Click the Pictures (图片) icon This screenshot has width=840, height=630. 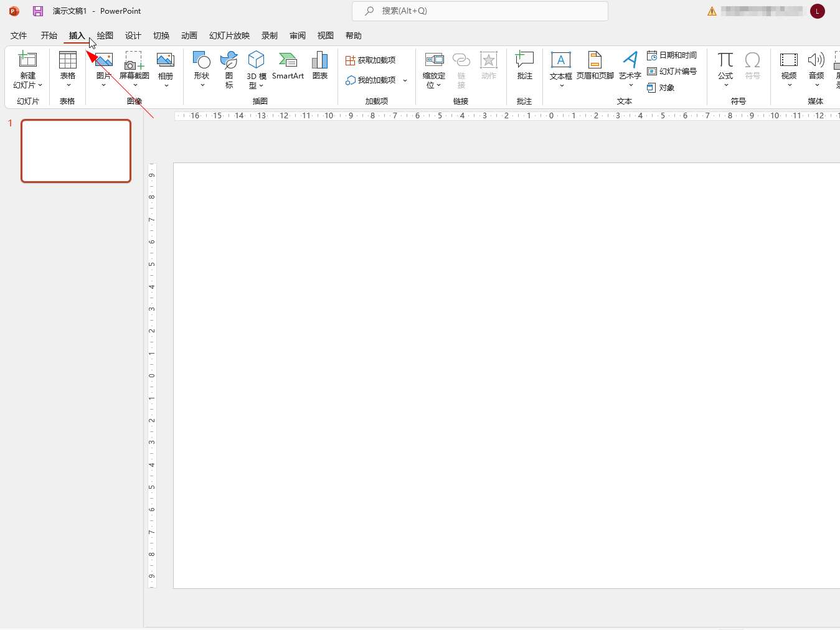(x=103, y=60)
